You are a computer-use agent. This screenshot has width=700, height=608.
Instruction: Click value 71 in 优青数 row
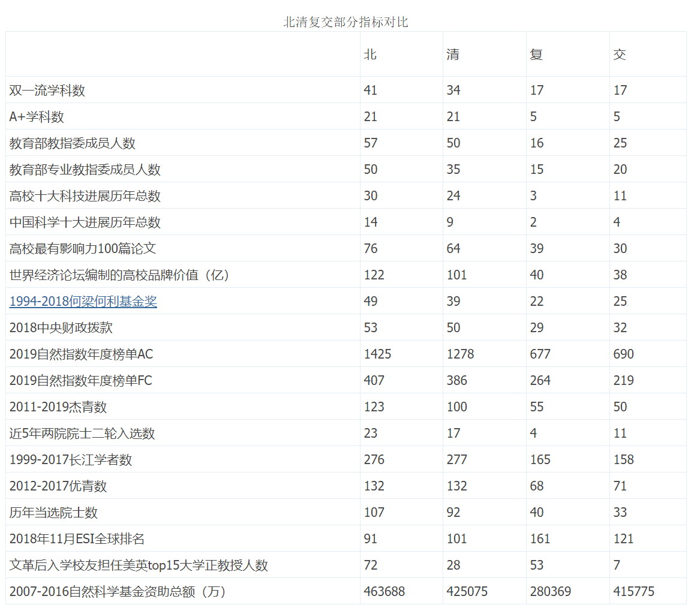(x=620, y=486)
